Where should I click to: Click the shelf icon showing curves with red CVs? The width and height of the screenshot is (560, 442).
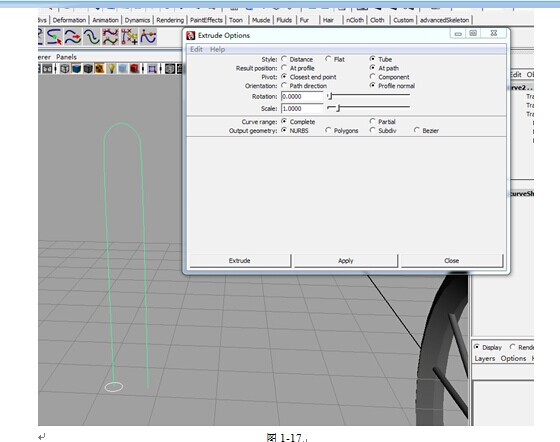(x=110, y=37)
